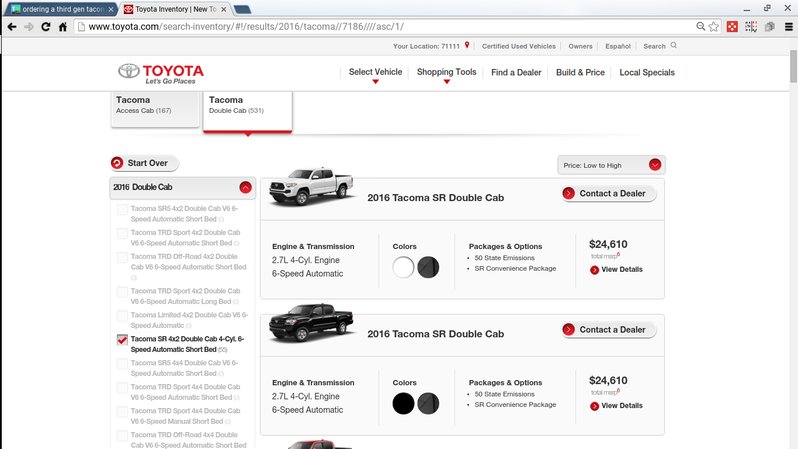Switch site to Español

(618, 46)
